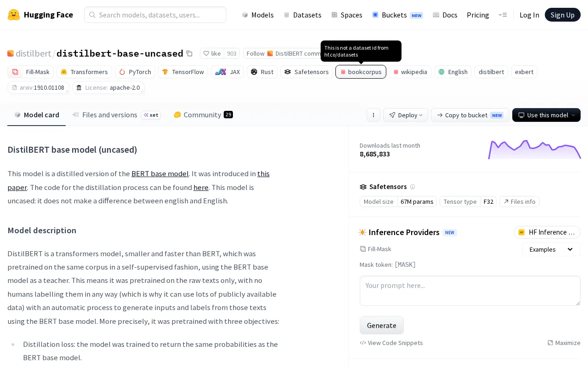Open the wikipedia dataset tag

[410, 72]
